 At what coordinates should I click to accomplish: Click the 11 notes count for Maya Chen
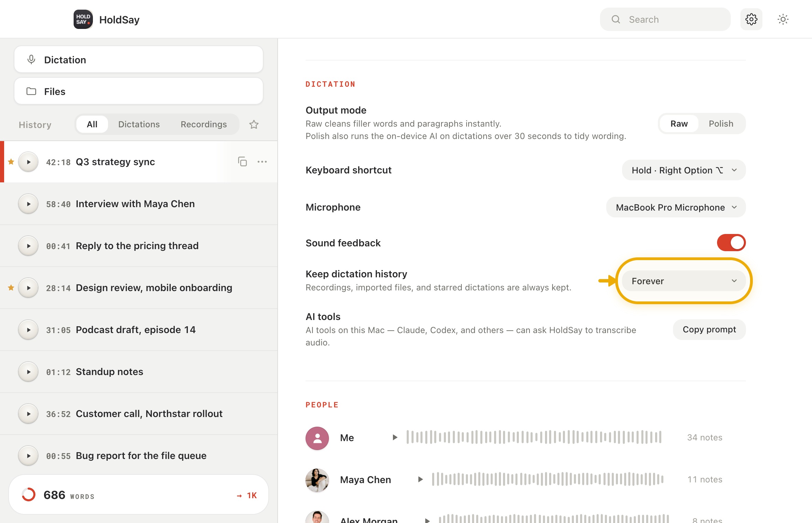705,479
